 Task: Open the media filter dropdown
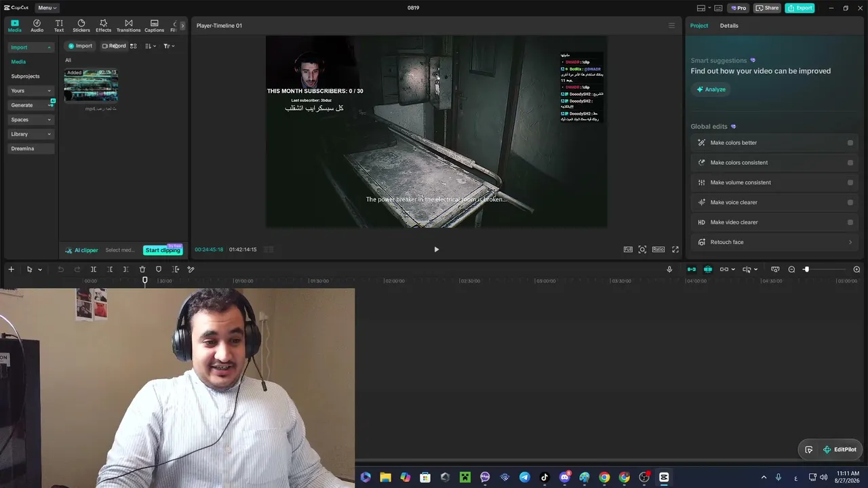click(169, 46)
